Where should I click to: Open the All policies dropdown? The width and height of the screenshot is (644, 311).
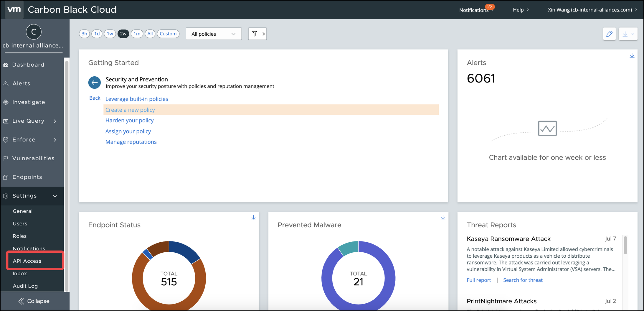click(x=214, y=34)
